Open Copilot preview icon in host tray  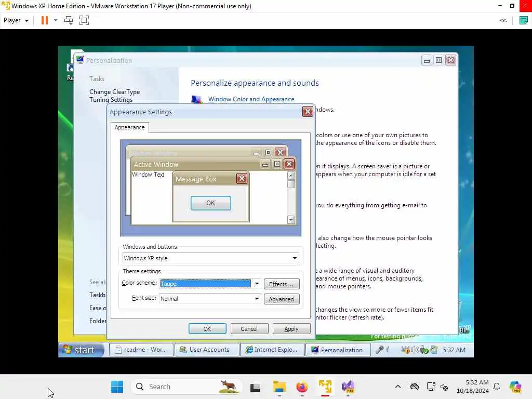click(515, 387)
